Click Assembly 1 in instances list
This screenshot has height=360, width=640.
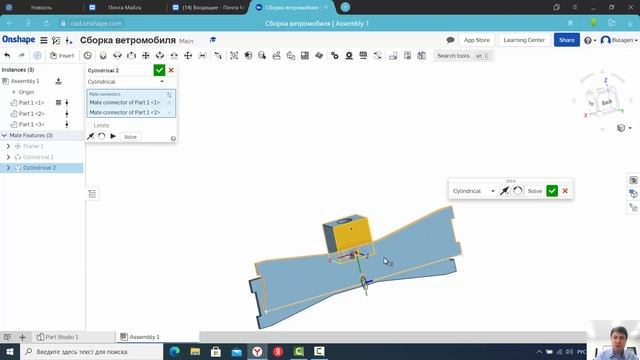pyautogui.click(x=24, y=81)
